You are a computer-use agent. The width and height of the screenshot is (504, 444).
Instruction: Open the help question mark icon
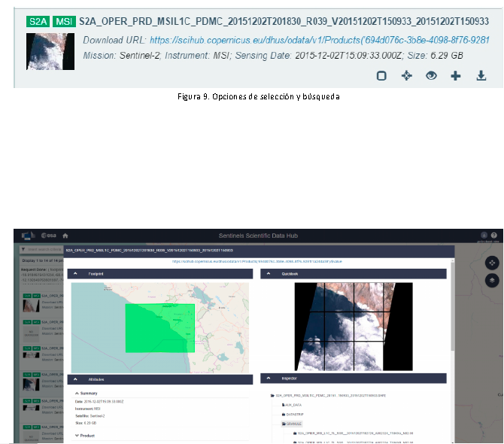pos(494,235)
